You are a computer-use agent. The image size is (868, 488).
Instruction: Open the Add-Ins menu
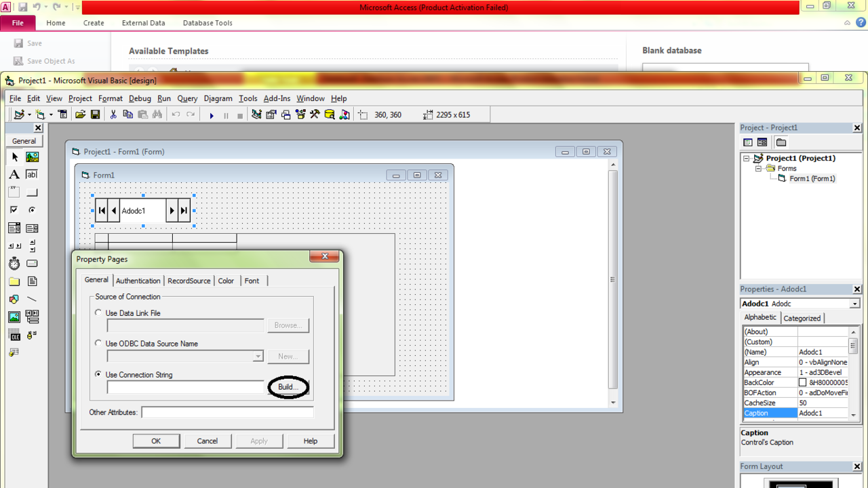point(277,98)
